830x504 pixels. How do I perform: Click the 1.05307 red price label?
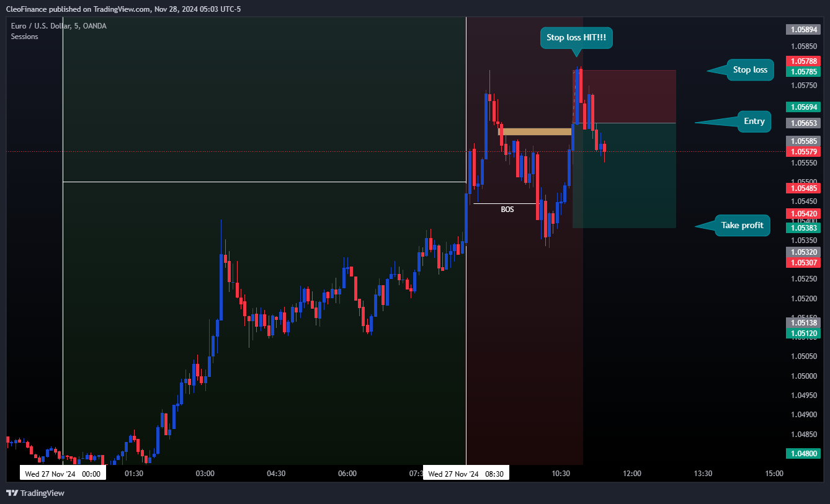803,262
